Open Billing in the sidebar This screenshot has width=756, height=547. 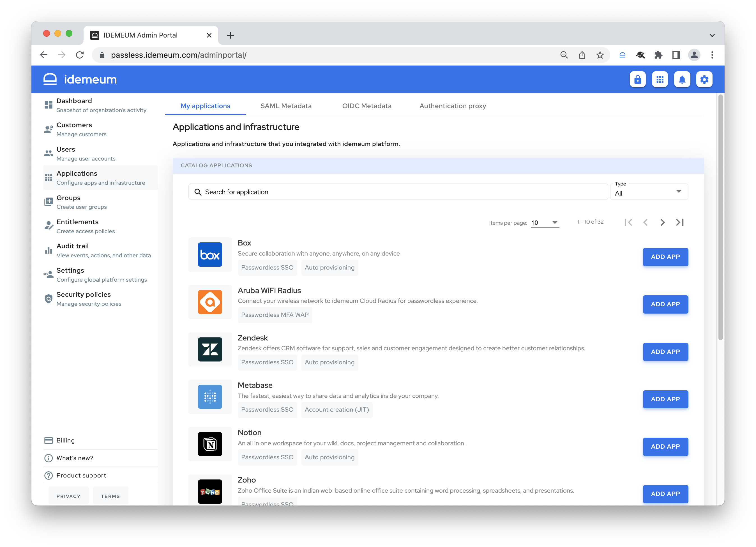point(100,441)
